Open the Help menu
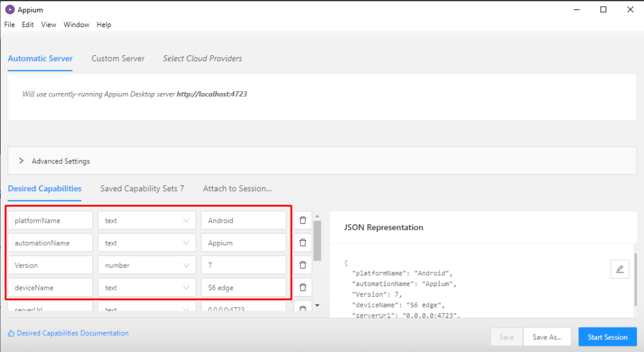This screenshot has height=352, width=644. [104, 25]
